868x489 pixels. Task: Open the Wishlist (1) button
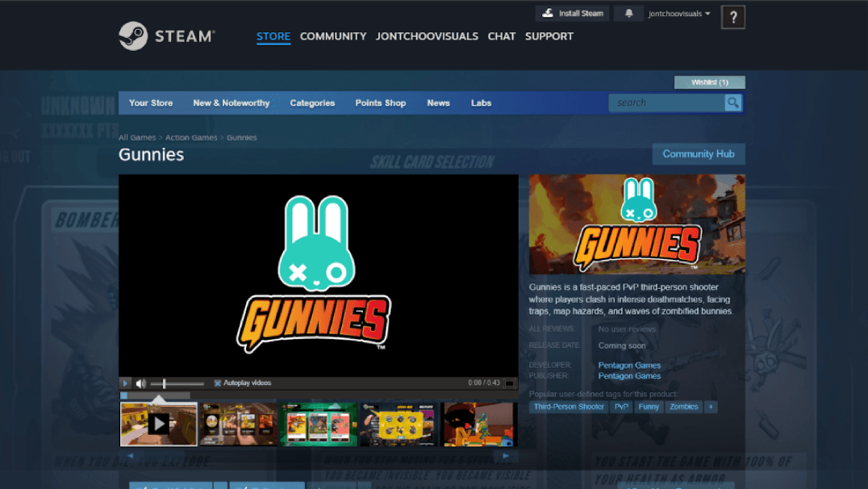(x=710, y=82)
